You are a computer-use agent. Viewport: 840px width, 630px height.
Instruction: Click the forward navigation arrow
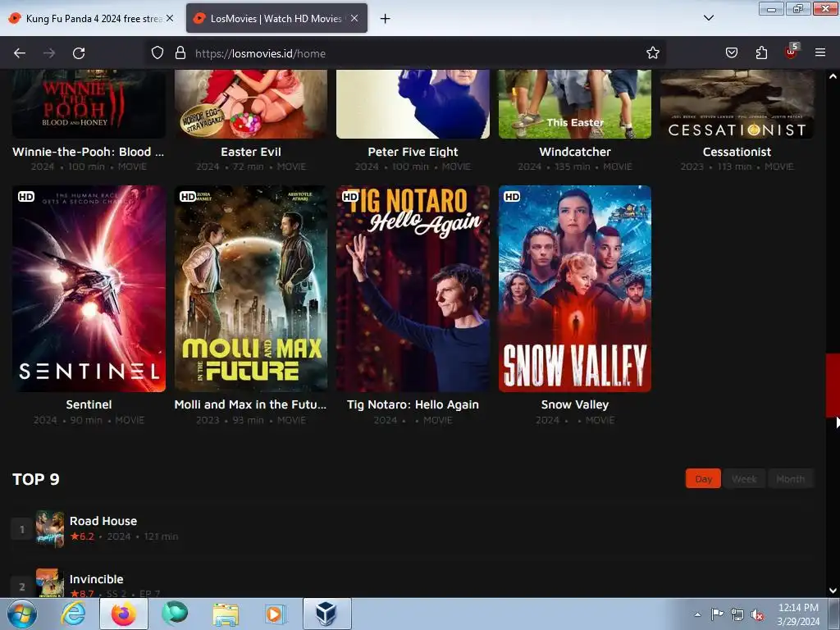click(49, 53)
